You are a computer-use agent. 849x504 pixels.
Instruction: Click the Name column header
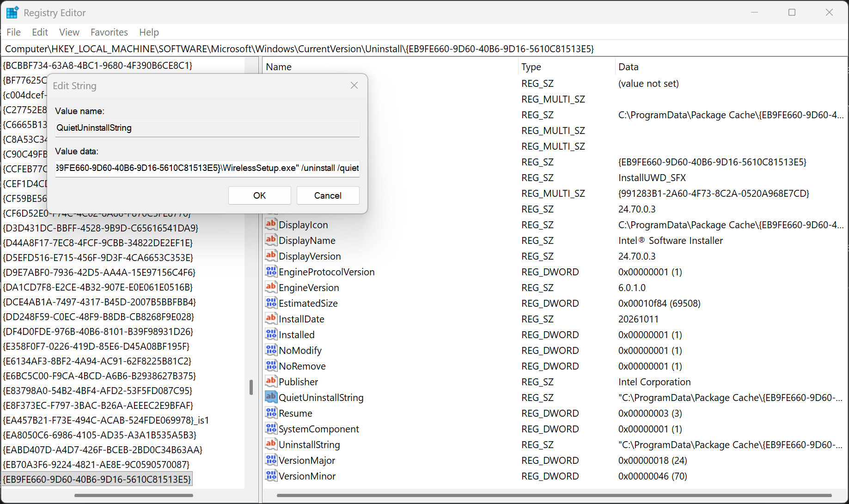(x=391, y=67)
